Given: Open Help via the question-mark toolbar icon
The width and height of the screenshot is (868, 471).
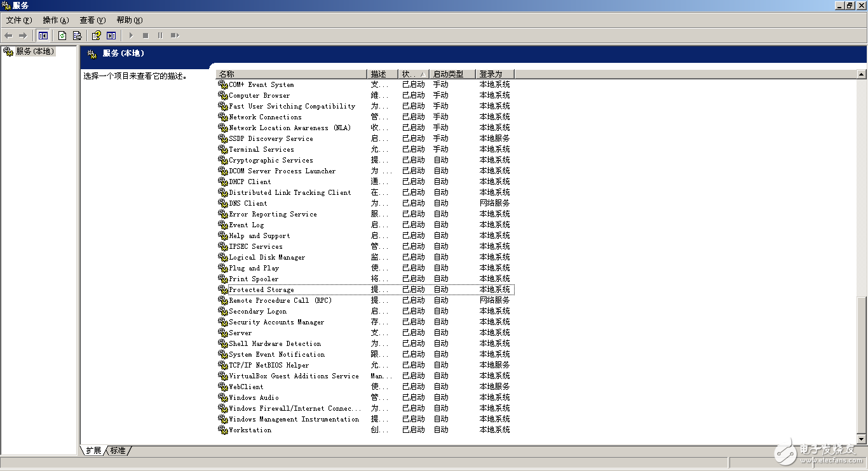Looking at the screenshot, I should [97, 36].
